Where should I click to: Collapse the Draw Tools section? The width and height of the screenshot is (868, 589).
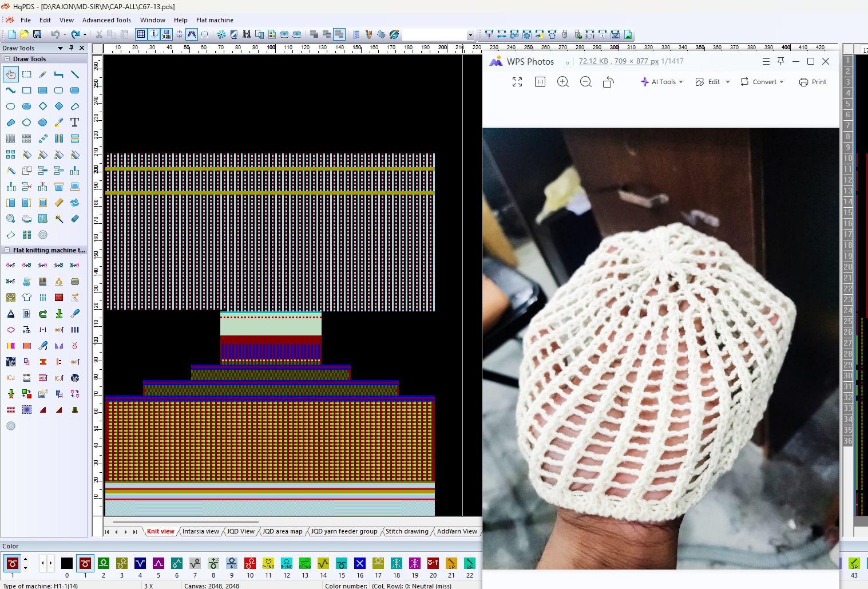(x=7, y=59)
